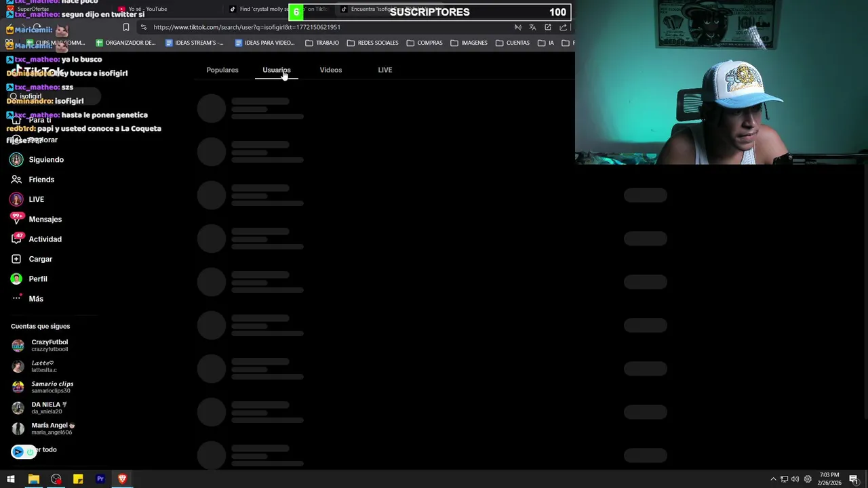The image size is (868, 488).
Task: Switch to Populares search tab
Action: 222,70
